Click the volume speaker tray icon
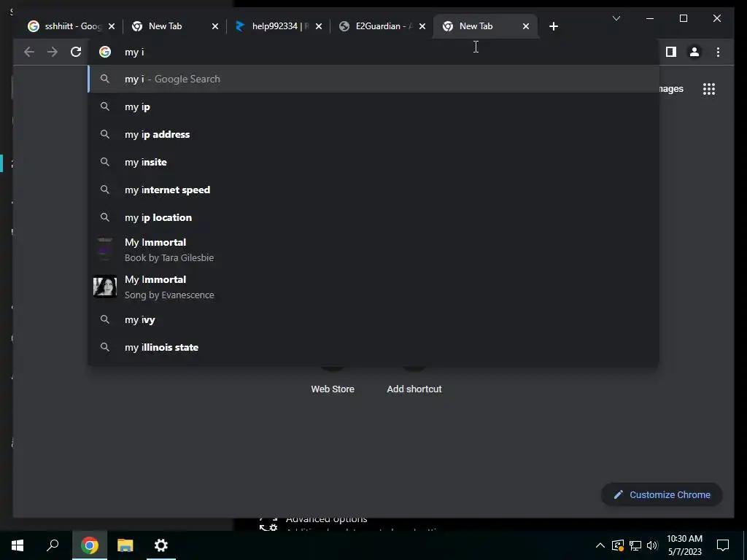Image resolution: width=747 pixels, height=560 pixels. [x=652, y=545]
